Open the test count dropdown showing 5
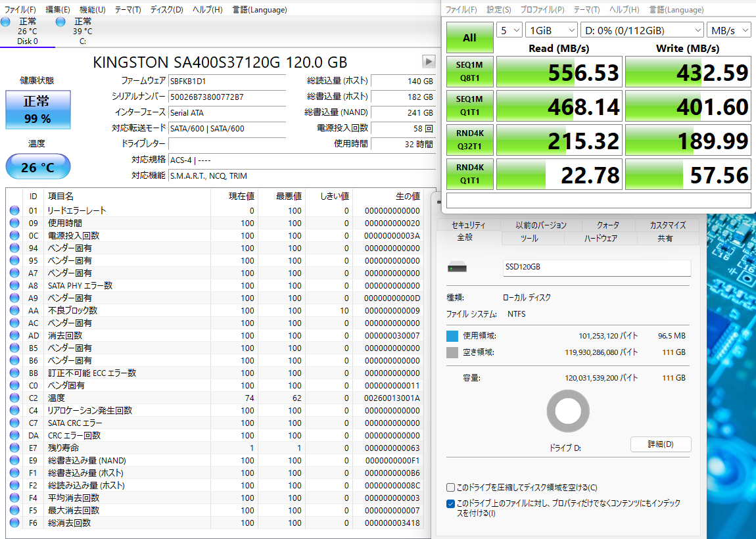 click(x=509, y=30)
